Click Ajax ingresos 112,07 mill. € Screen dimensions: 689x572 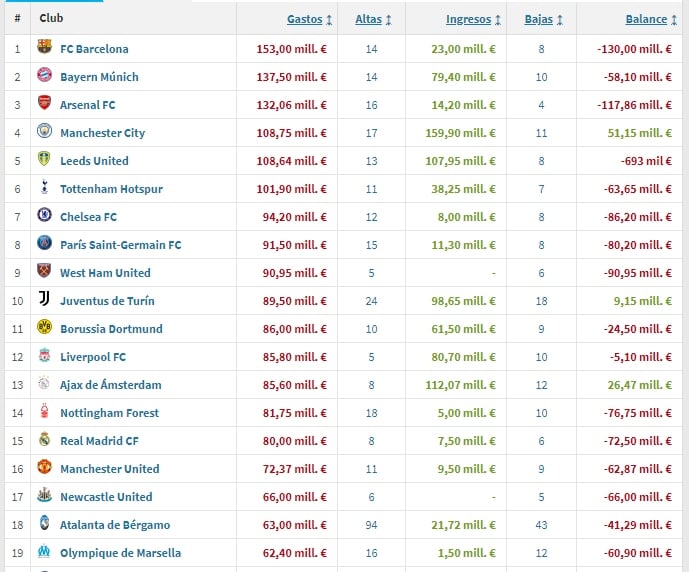click(x=461, y=385)
